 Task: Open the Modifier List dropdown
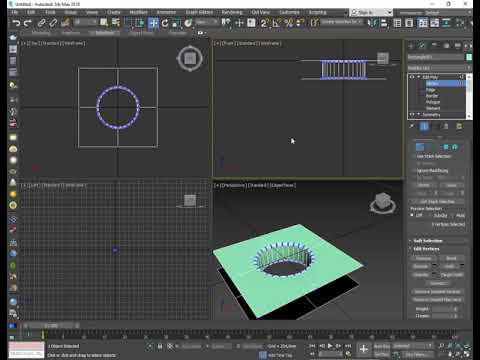(x=439, y=68)
